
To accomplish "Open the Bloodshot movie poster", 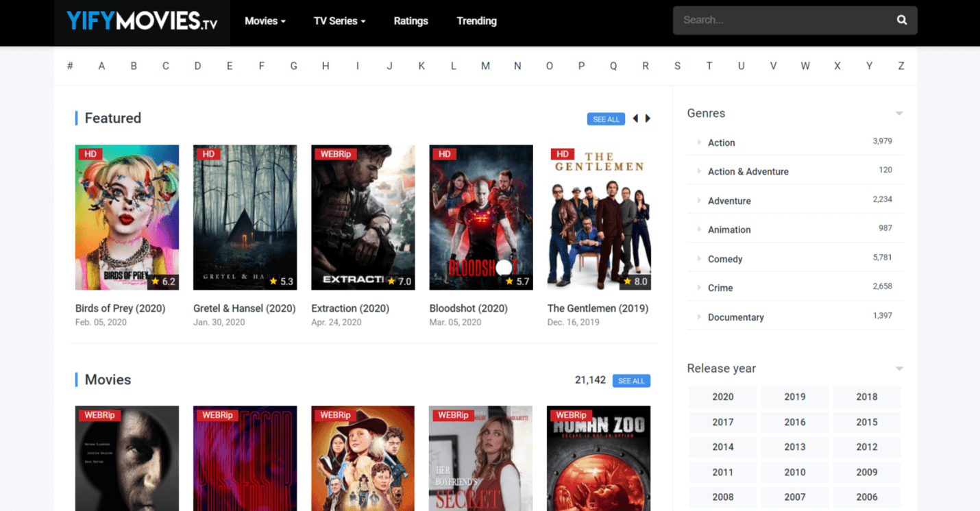I will coord(481,217).
